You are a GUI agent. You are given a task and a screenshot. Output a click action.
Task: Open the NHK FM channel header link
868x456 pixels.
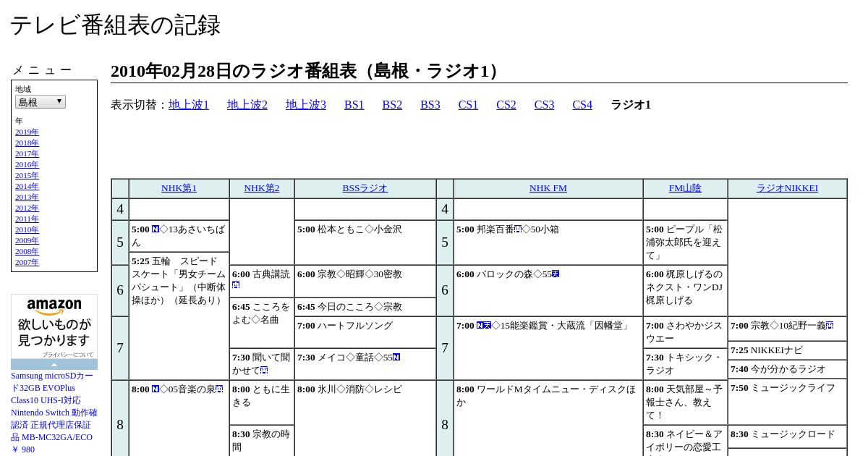[x=548, y=188]
